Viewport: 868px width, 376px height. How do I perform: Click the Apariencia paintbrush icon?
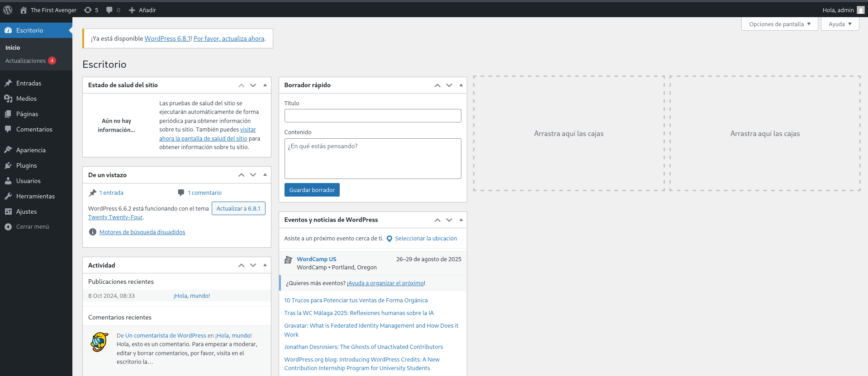(8, 150)
